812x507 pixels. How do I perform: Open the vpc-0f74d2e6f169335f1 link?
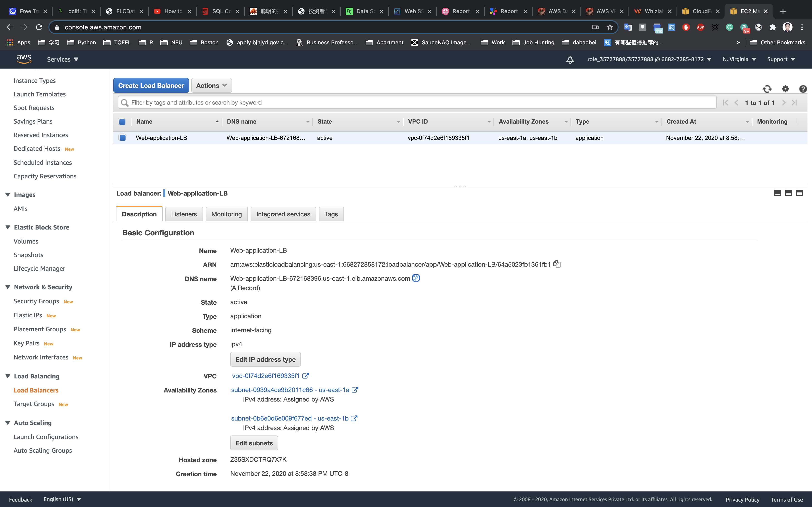(266, 376)
